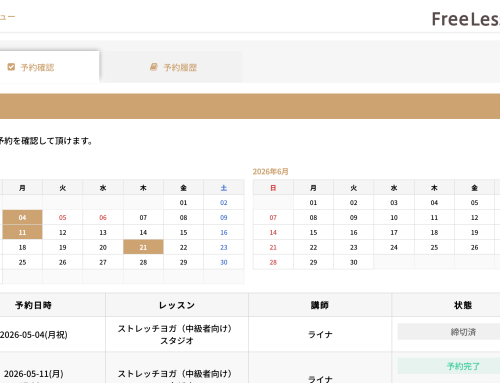This screenshot has height=383, width=500.
Task: Click the 2026-05-04(月祝) reservation date
Action: click(34, 335)
